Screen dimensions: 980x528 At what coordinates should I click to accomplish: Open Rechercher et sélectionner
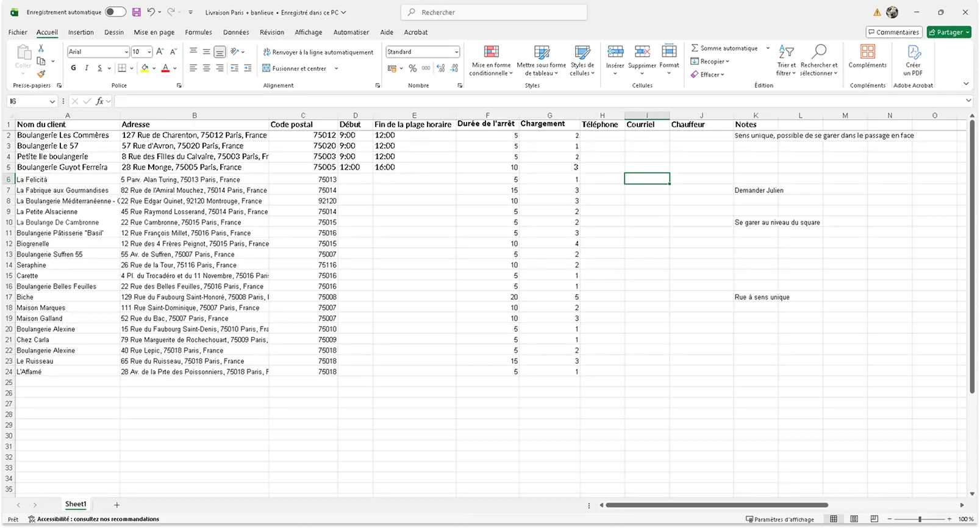click(x=819, y=60)
